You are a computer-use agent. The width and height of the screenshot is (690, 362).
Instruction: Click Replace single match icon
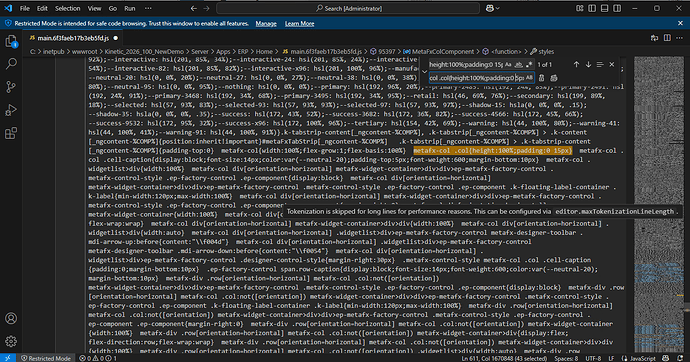[x=542, y=78]
